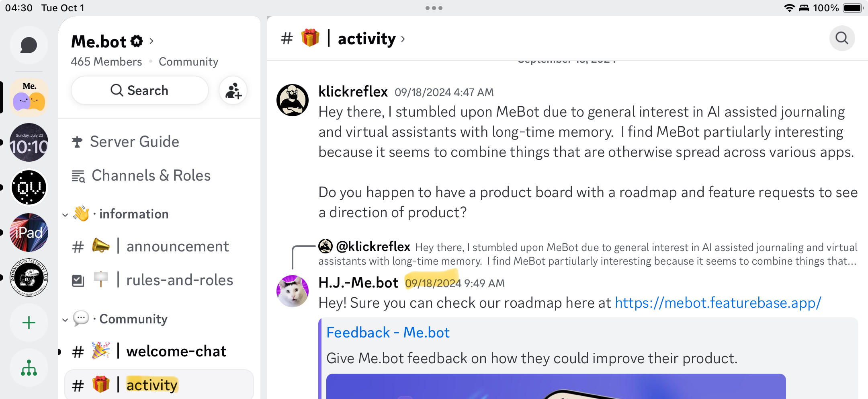Open the Feedback - Me.bot embed title

coord(388,333)
